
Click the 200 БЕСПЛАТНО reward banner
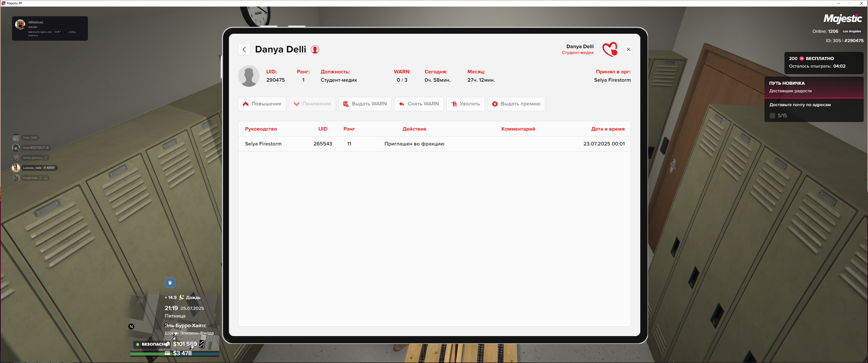click(824, 63)
